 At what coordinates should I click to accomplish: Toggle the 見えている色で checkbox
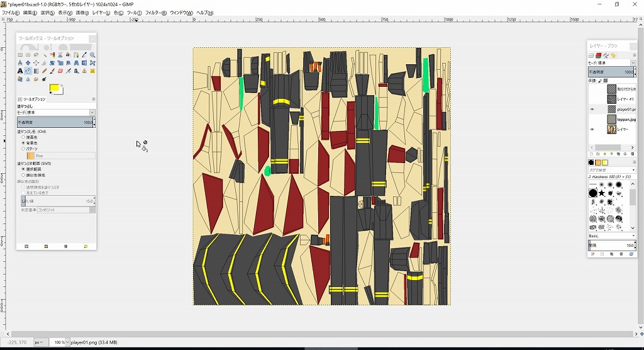23,193
